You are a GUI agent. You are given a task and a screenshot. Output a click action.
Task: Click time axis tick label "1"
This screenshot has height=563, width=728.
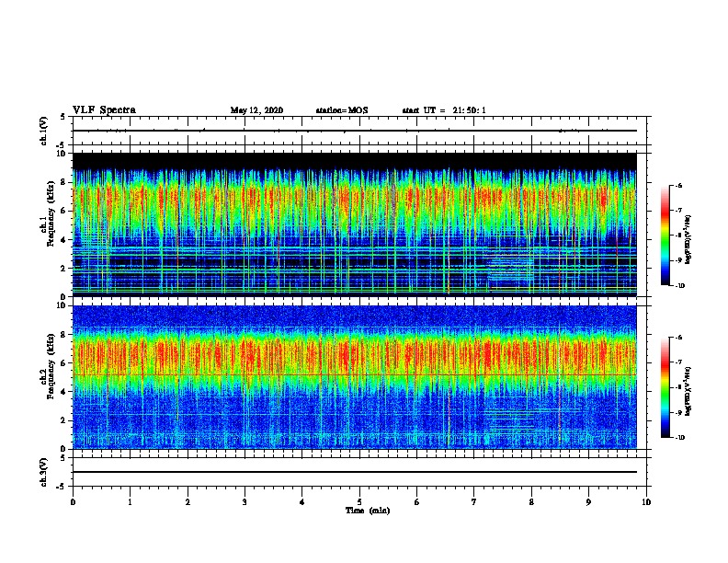(x=130, y=501)
